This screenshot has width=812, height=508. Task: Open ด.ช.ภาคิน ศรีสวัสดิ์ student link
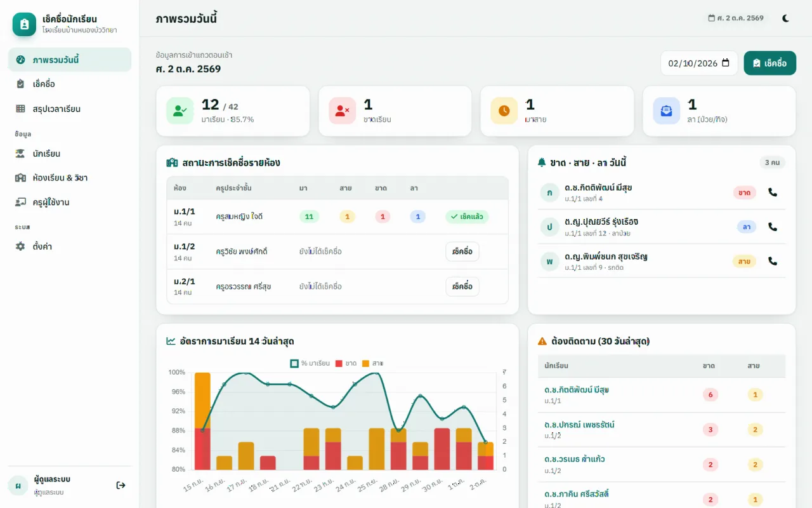577,493
